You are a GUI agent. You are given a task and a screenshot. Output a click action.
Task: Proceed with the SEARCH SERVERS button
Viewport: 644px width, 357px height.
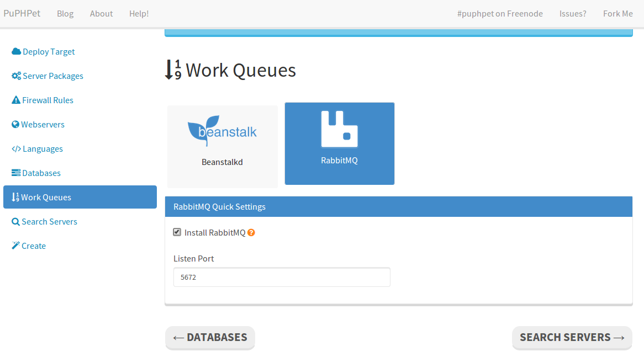coord(572,337)
